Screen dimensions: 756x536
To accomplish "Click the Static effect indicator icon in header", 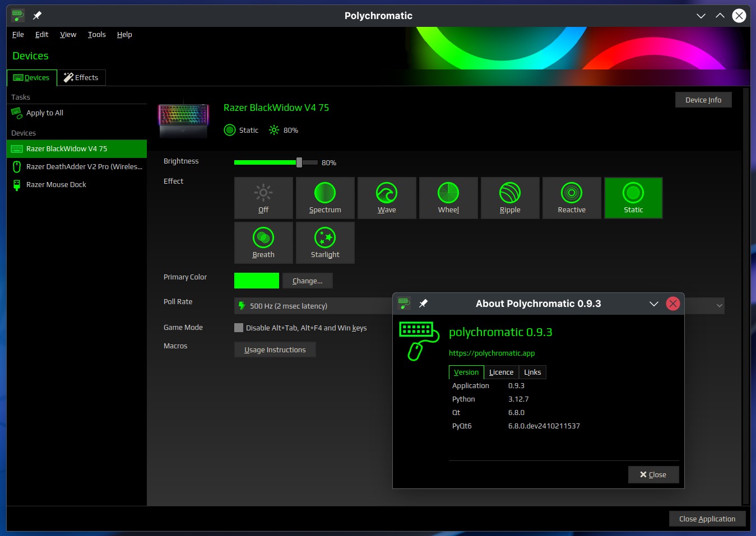I will click(x=230, y=130).
